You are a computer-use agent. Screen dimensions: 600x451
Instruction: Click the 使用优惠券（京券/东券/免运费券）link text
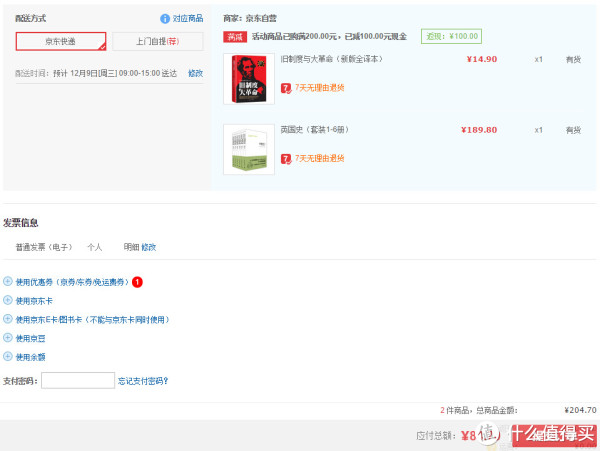[x=72, y=282]
